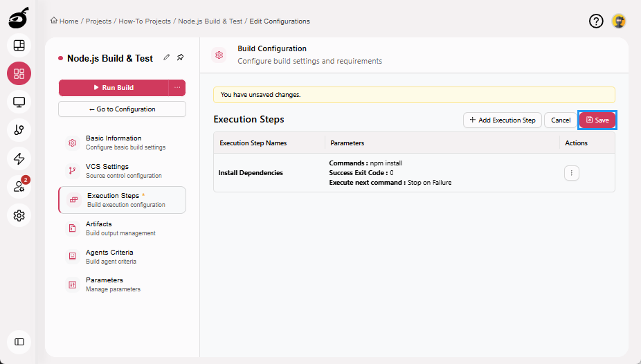Click the Basic Information gear icon
This screenshot has height=364, width=641.
pyautogui.click(x=73, y=143)
